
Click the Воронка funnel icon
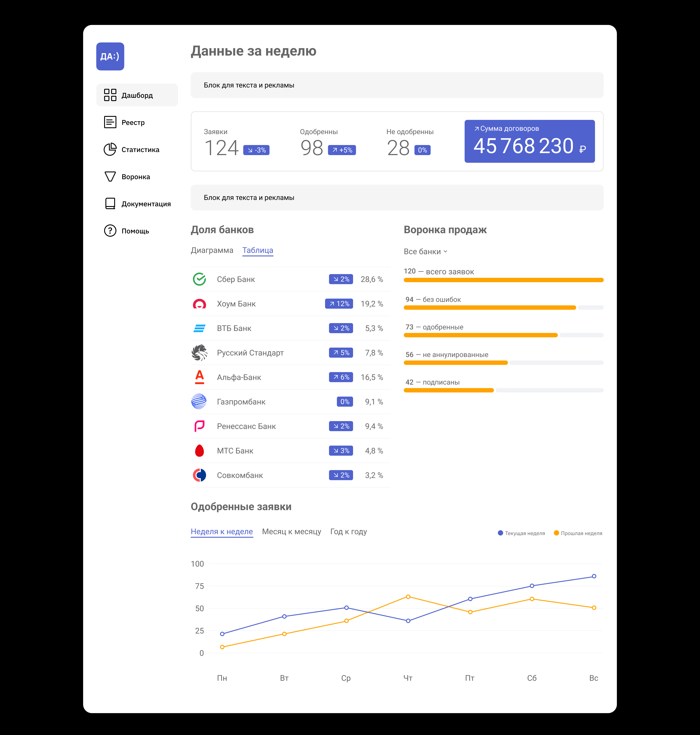click(110, 177)
